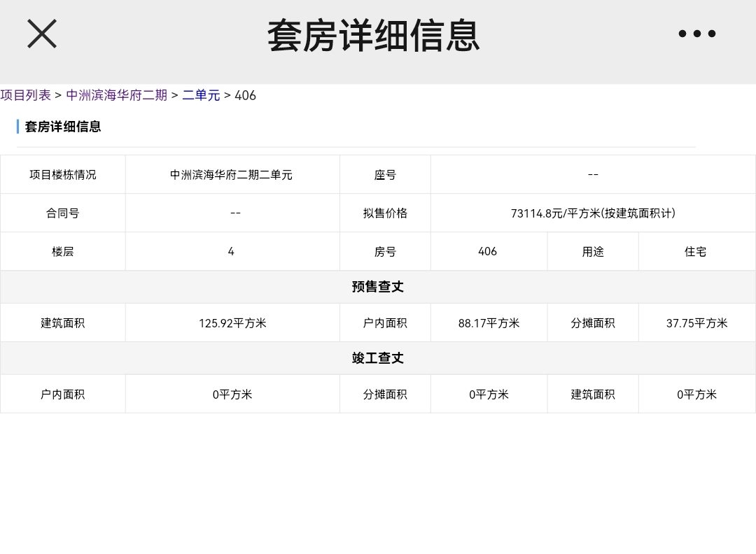This screenshot has width=756, height=554.
Task: Select the 合同号 label cell
Action: pyautogui.click(x=63, y=213)
